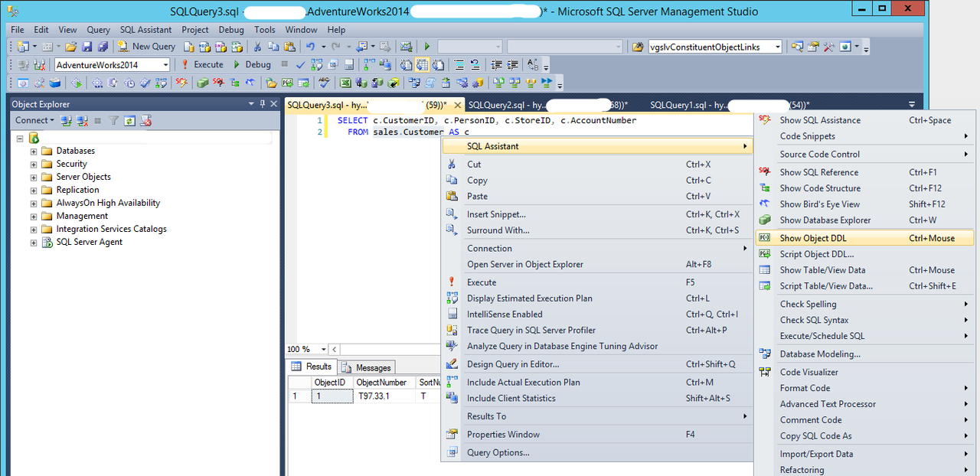
Task: Expand the SQL Server Agent node
Action: pos(33,243)
